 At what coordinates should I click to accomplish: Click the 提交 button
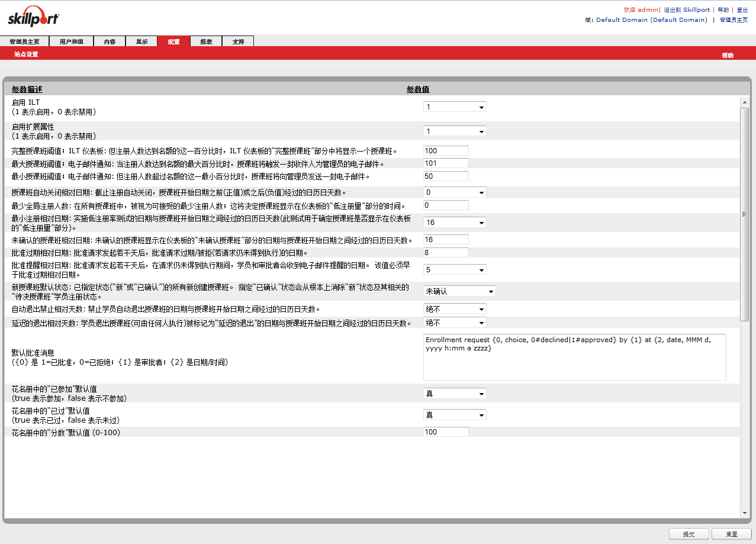click(x=689, y=534)
